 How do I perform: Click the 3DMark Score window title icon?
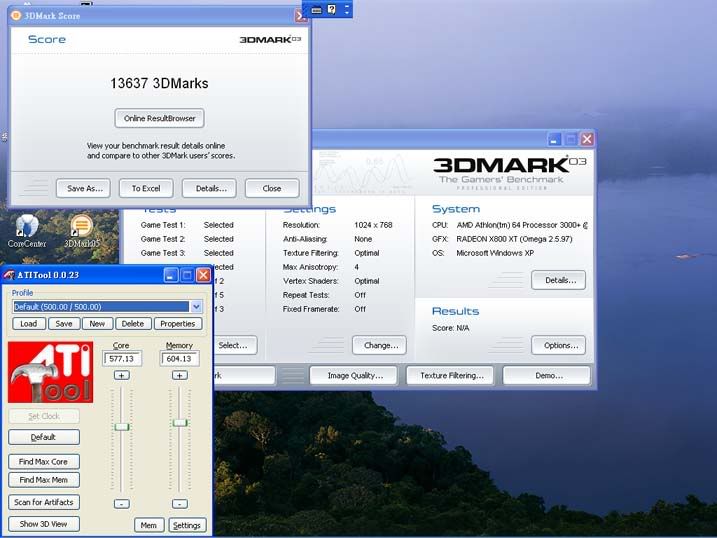16,16
